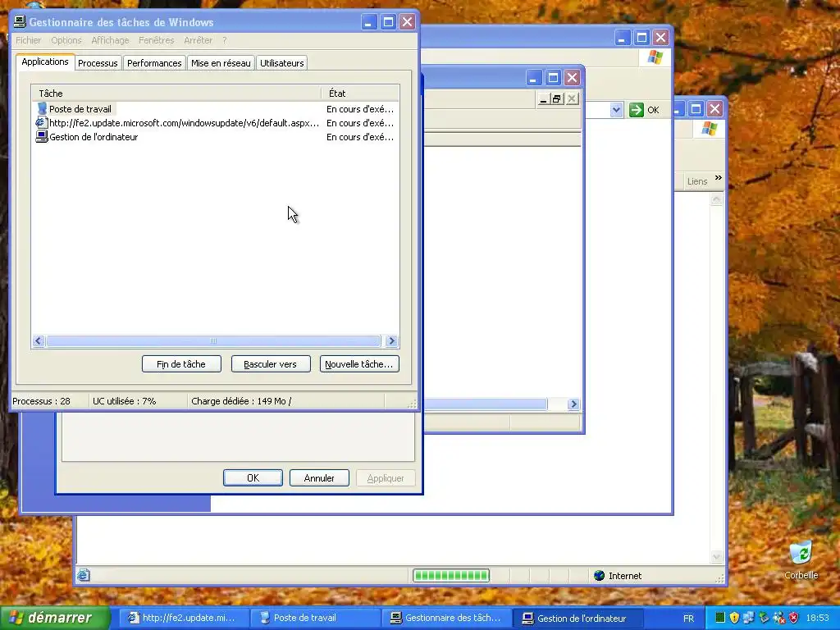Open the Options menu
The image size is (840, 630).
point(66,40)
